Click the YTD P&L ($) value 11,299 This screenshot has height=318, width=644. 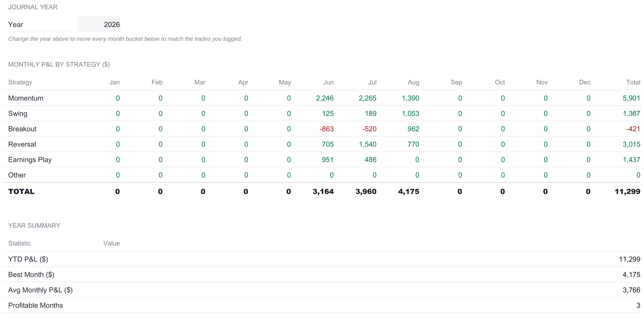[x=630, y=259]
